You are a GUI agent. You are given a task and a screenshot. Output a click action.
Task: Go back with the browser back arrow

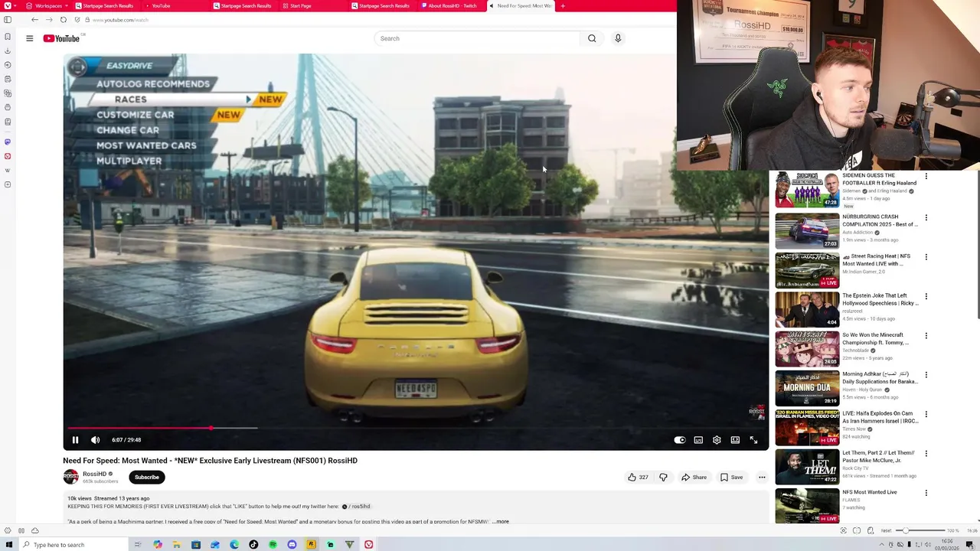pyautogui.click(x=34, y=20)
